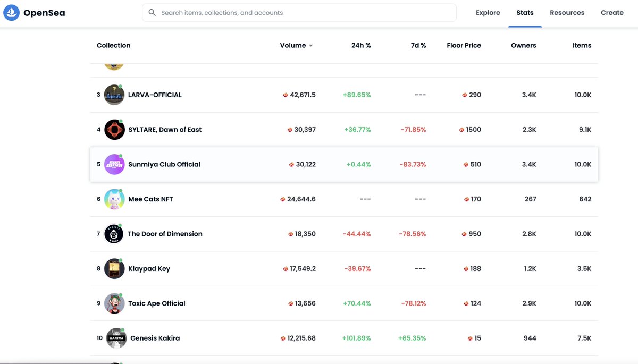Viewport: 638px width, 364px height.
Task: Click the search magnifier icon
Action: [152, 13]
